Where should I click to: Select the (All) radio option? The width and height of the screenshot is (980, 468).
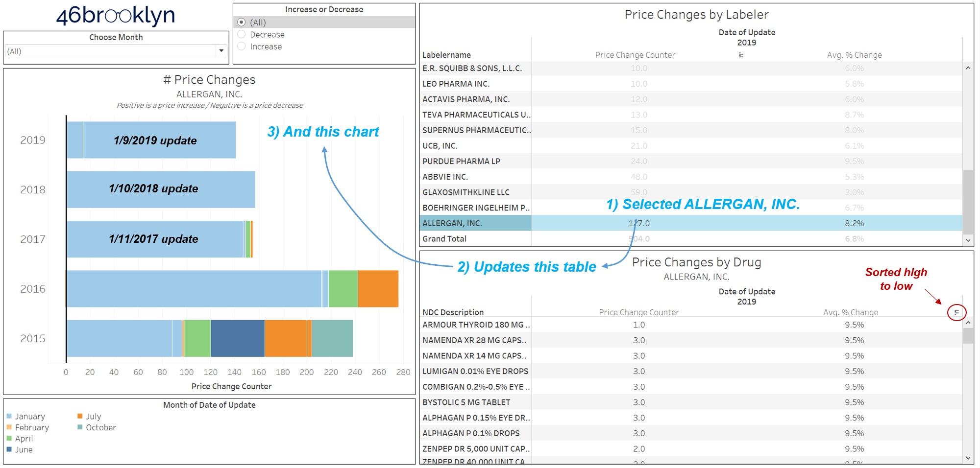click(241, 22)
